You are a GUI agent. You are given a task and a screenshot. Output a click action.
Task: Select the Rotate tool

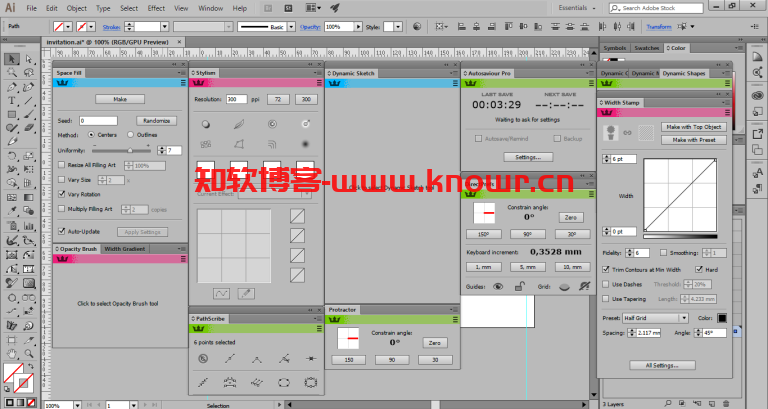(12, 156)
